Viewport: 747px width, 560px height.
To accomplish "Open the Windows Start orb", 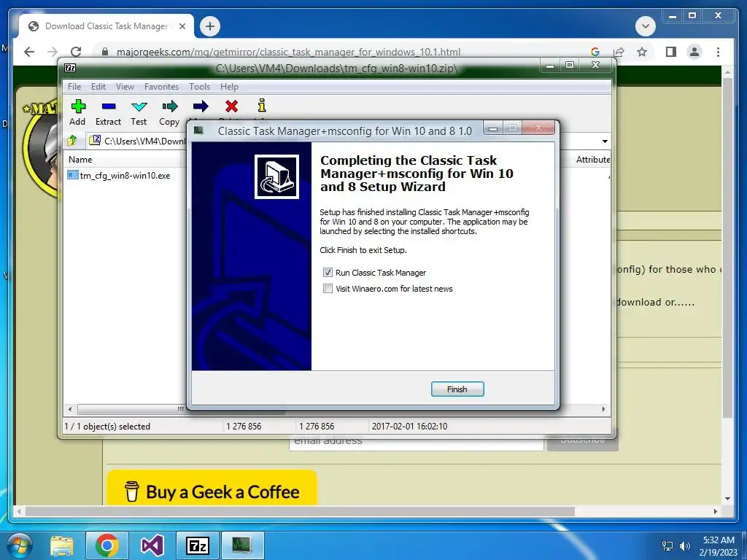I will 20,545.
